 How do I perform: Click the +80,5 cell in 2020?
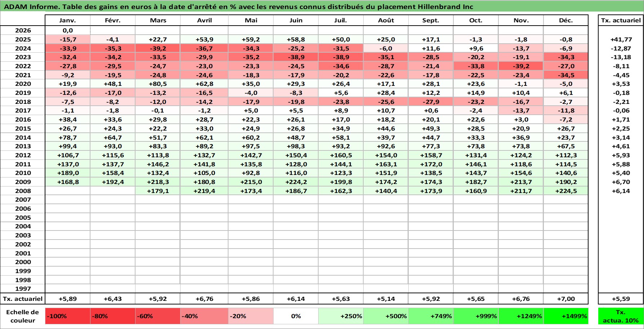click(x=158, y=84)
